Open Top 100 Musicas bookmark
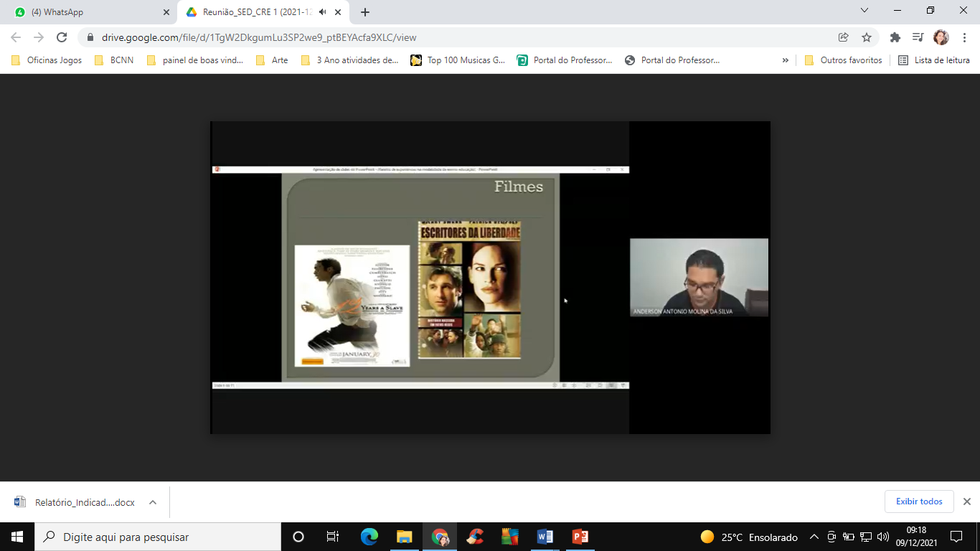 click(x=458, y=60)
